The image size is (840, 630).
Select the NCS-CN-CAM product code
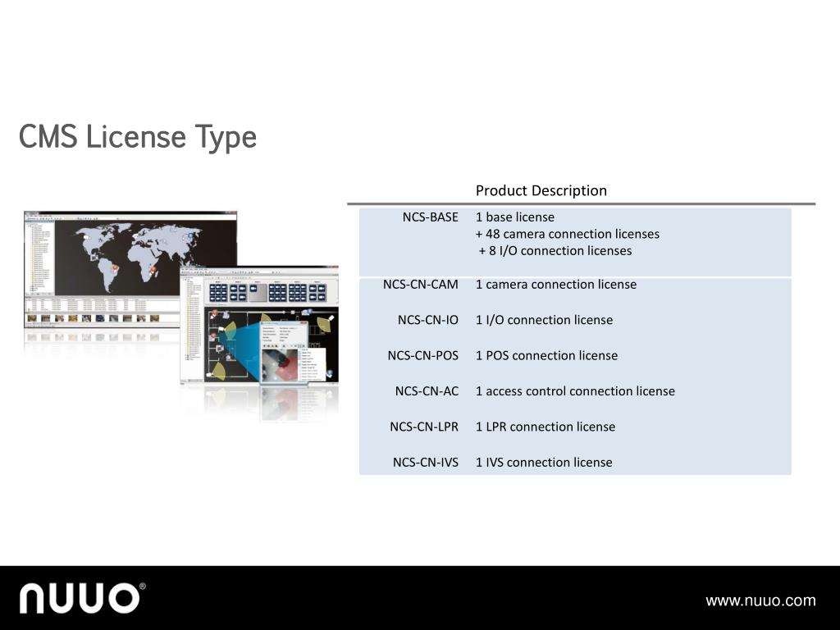coord(421,285)
